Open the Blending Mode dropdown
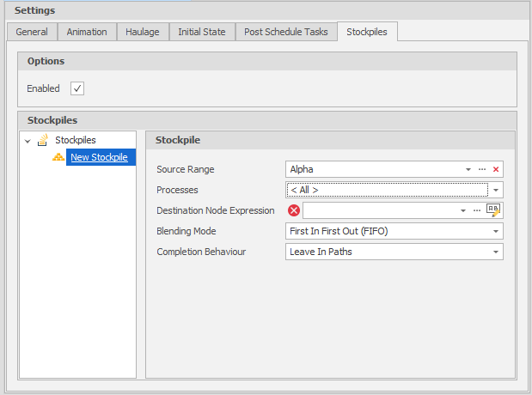 pos(496,231)
